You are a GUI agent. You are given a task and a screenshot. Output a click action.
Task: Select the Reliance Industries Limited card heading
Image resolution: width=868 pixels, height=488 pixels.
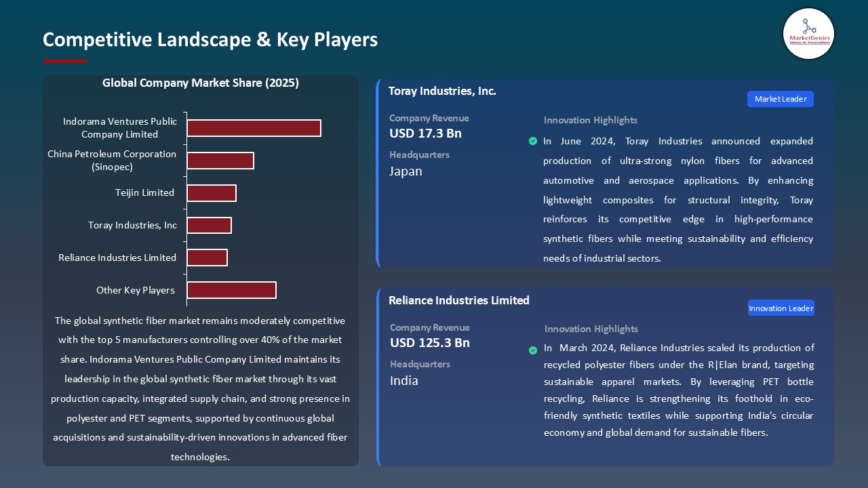click(x=459, y=300)
